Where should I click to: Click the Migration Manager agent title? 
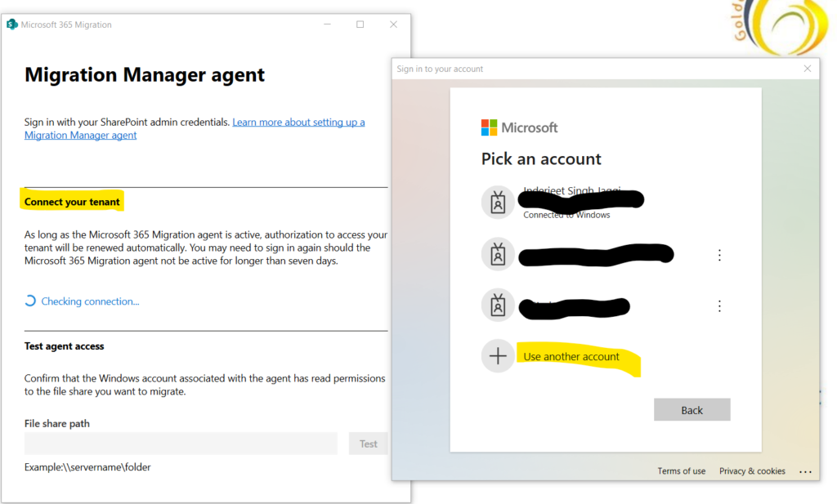coord(145,74)
